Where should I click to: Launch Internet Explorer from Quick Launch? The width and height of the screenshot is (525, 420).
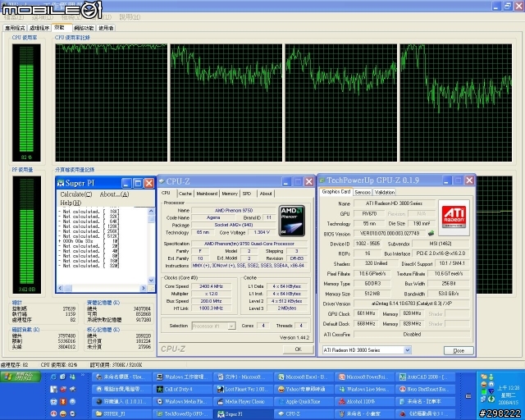[53, 377]
